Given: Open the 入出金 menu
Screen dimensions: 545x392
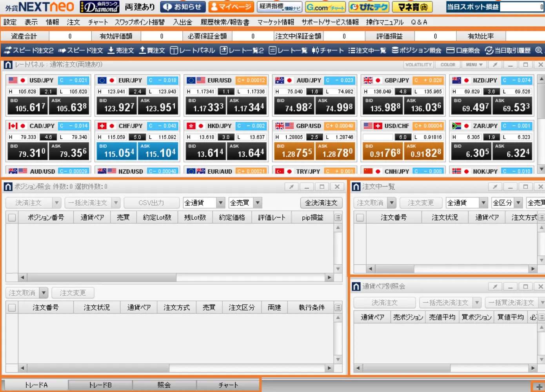Looking at the screenshot, I should (x=183, y=22).
